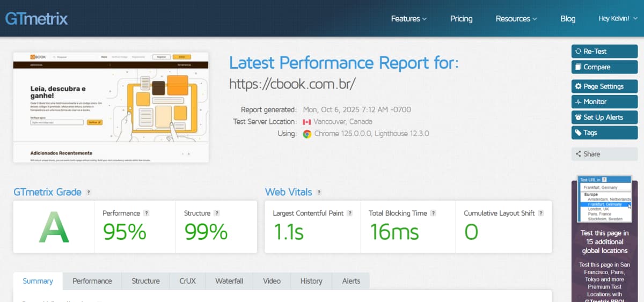Click the Canada flag icon

(307, 122)
